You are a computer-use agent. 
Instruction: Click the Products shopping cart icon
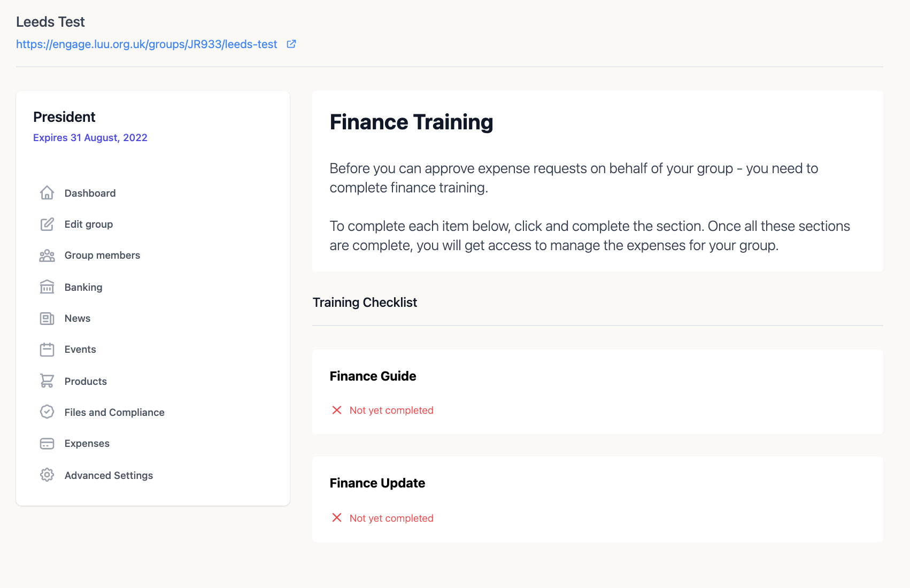click(x=47, y=381)
